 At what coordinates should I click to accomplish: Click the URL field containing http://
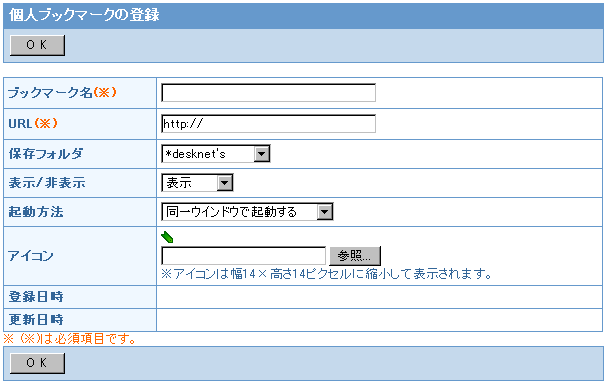[x=269, y=124]
